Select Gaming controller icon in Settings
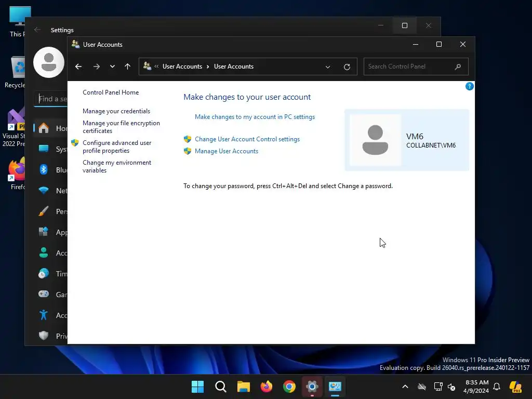 coord(44,294)
